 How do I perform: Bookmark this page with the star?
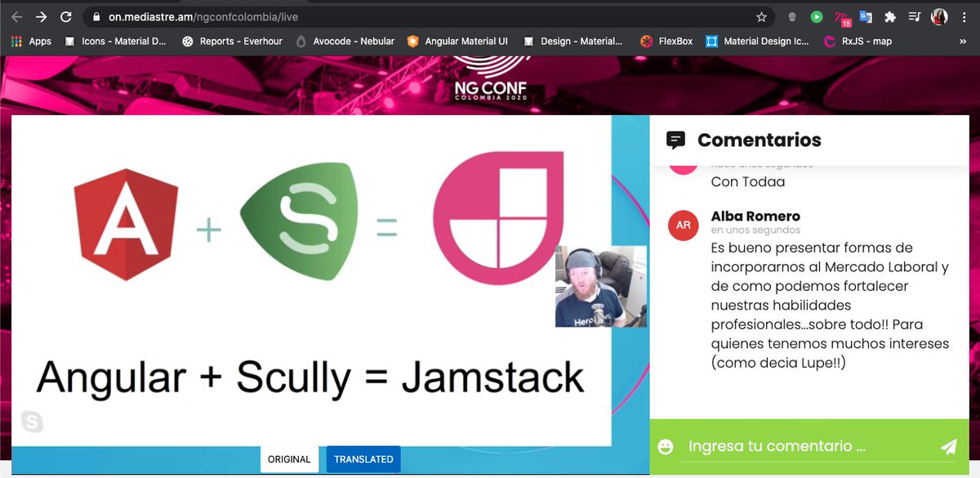(761, 16)
